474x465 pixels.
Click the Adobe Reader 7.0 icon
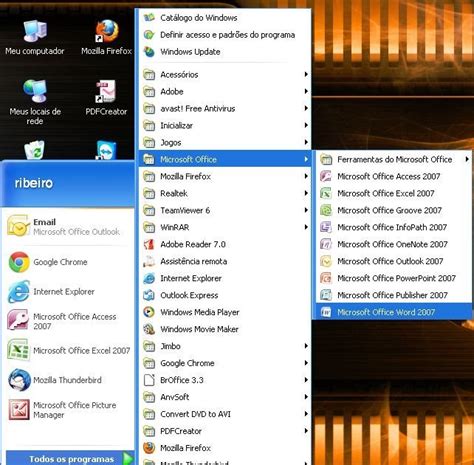149,244
